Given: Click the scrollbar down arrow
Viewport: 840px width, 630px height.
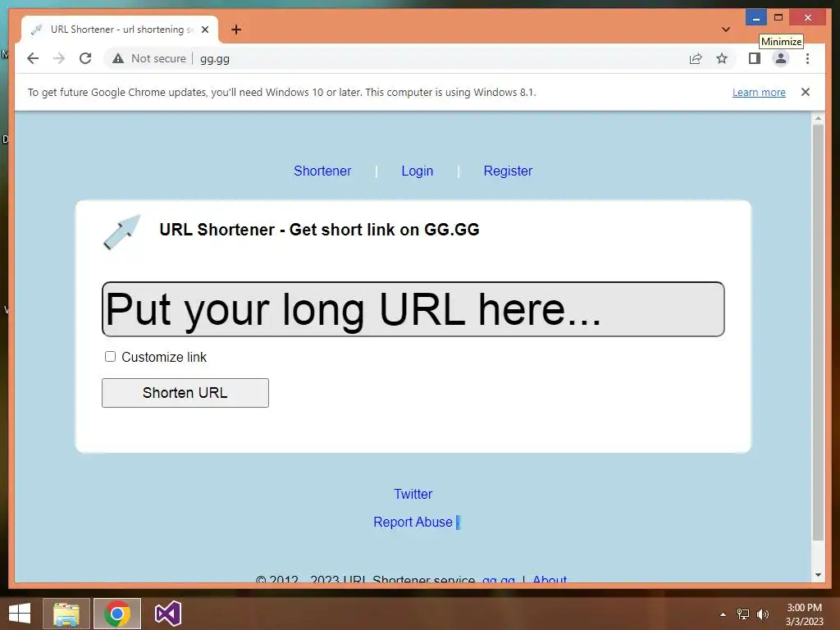Looking at the screenshot, I should coord(818,575).
